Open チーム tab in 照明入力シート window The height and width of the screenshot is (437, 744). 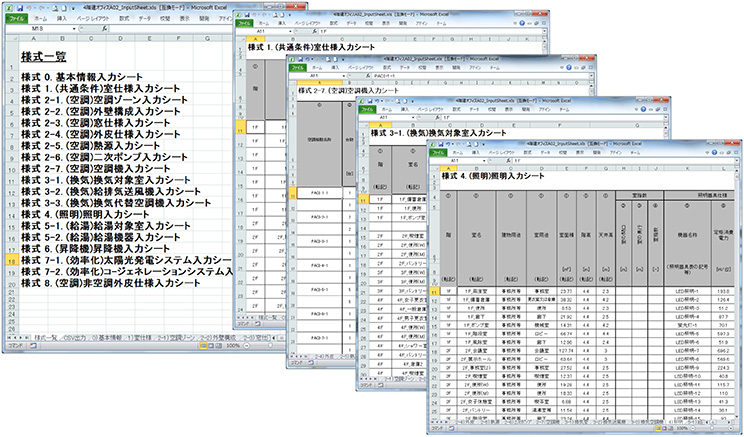point(635,152)
